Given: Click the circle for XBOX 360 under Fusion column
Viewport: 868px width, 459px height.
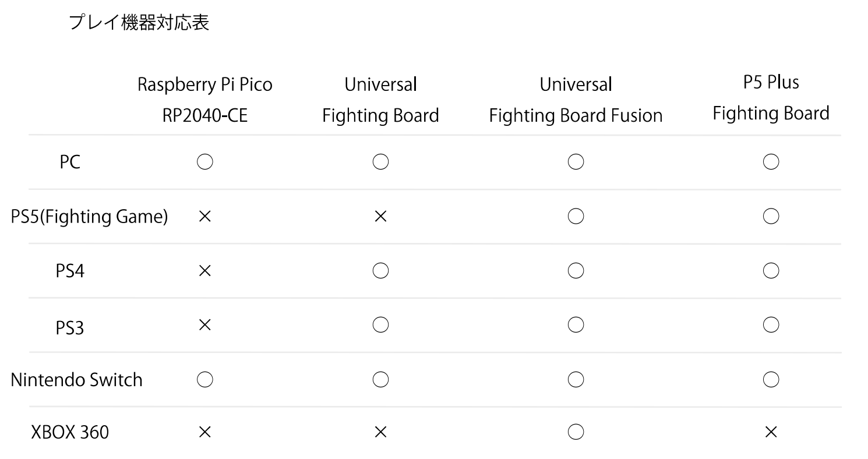Looking at the screenshot, I should tap(576, 432).
